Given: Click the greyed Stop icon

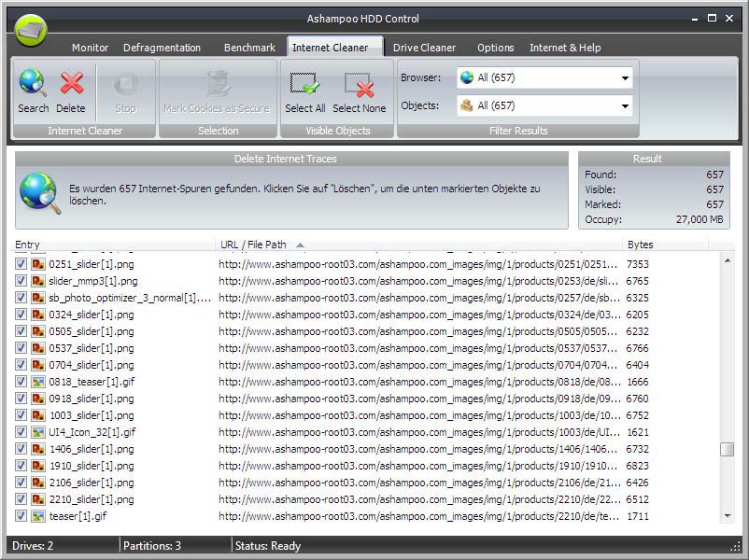Looking at the screenshot, I should click(126, 84).
